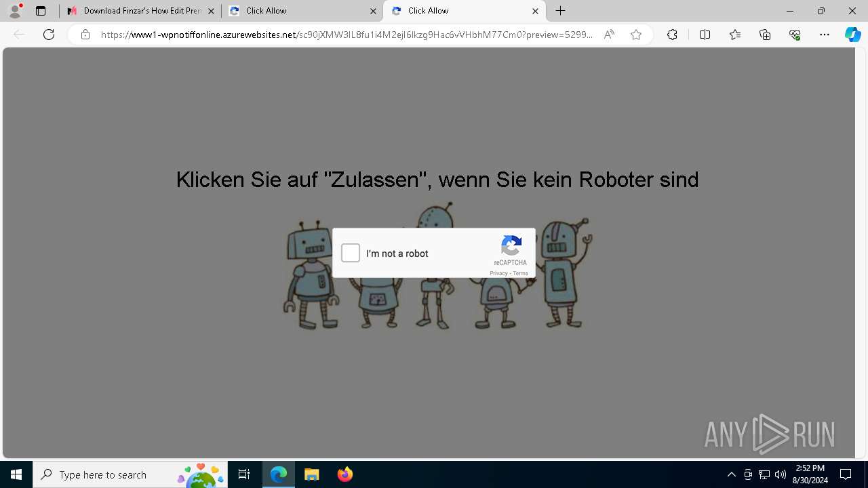This screenshot has height=488, width=868.
Task: Open reCAPTCHA Terms link
Action: 520,273
